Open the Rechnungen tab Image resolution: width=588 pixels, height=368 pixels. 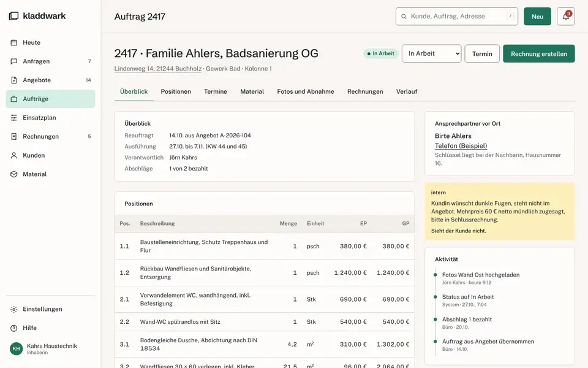[365, 91]
